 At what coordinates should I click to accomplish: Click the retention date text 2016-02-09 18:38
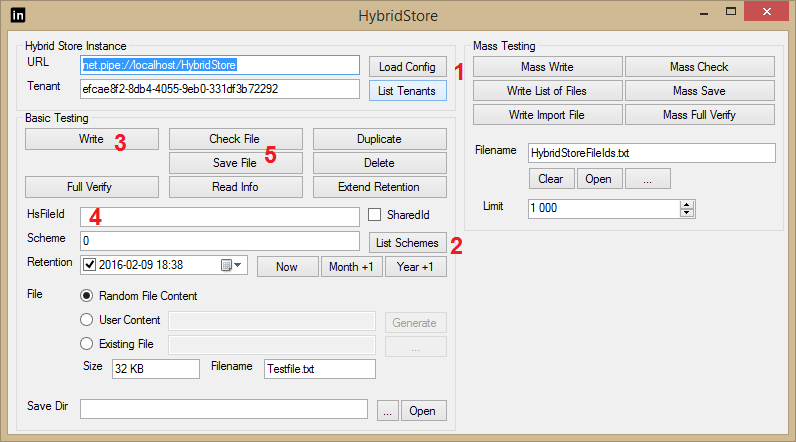(141, 265)
